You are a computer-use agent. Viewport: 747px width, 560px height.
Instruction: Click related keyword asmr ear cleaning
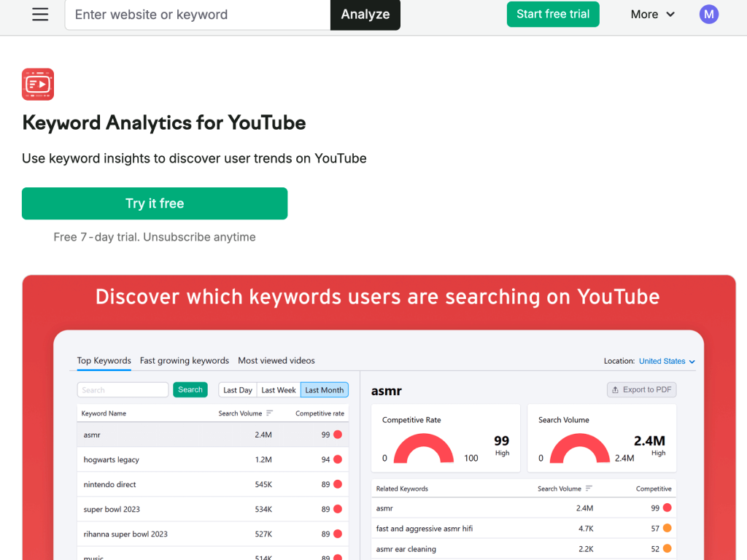pyautogui.click(x=406, y=549)
